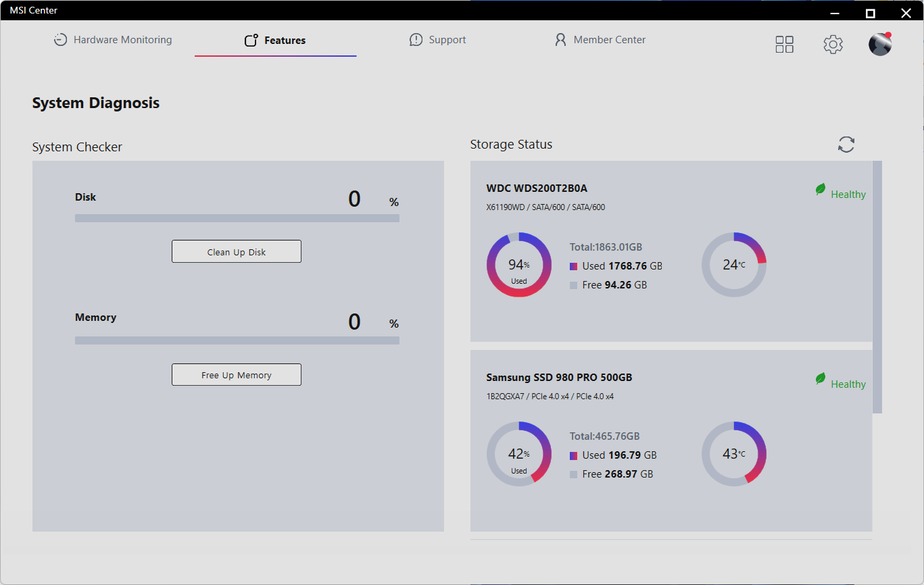Click the Samsung 42% used donut chart
924x585 pixels.
519,454
